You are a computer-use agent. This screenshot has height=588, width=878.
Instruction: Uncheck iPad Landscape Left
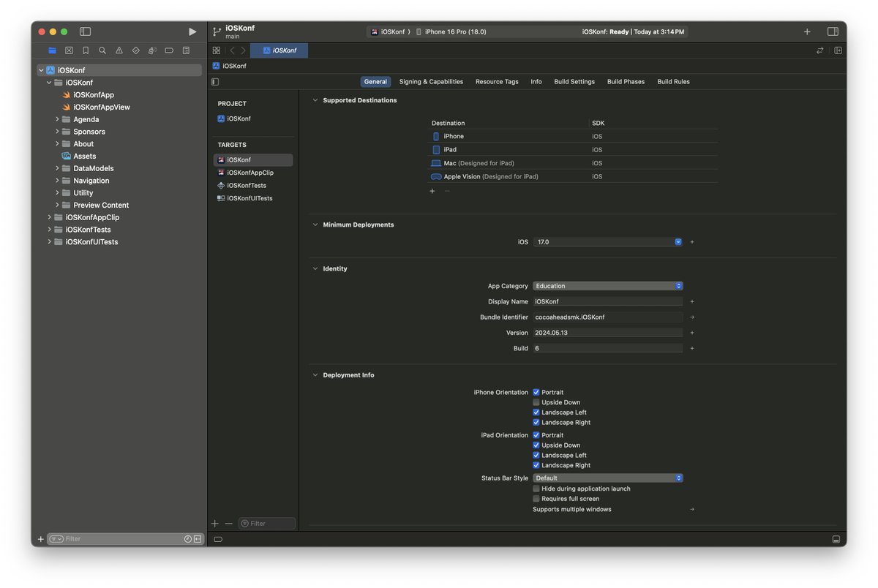pyautogui.click(x=536, y=455)
